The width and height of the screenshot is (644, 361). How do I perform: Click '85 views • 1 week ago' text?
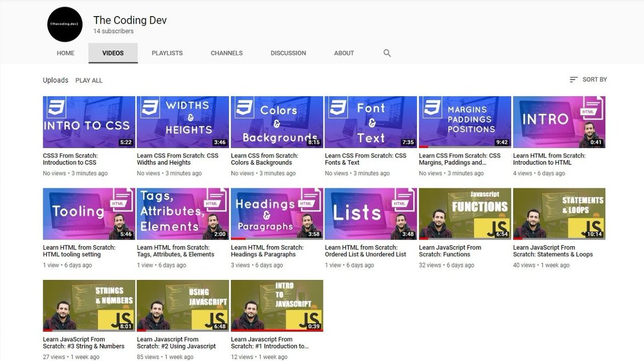click(x=165, y=357)
